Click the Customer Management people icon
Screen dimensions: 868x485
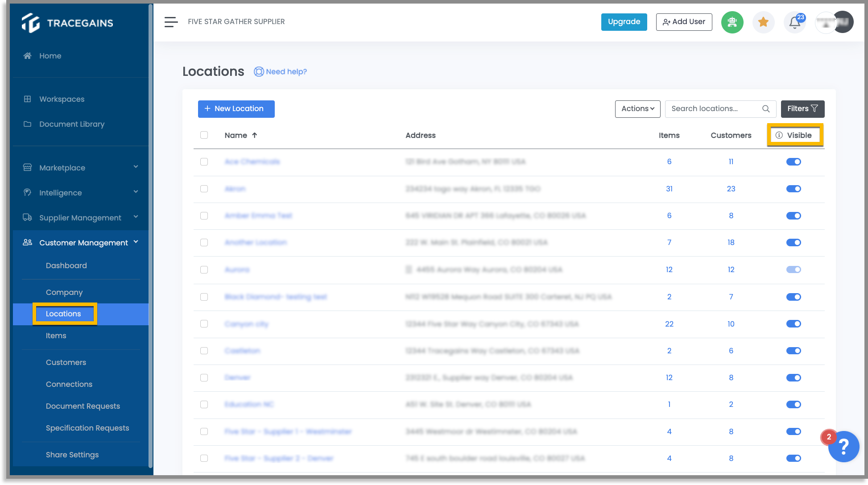[x=28, y=243]
